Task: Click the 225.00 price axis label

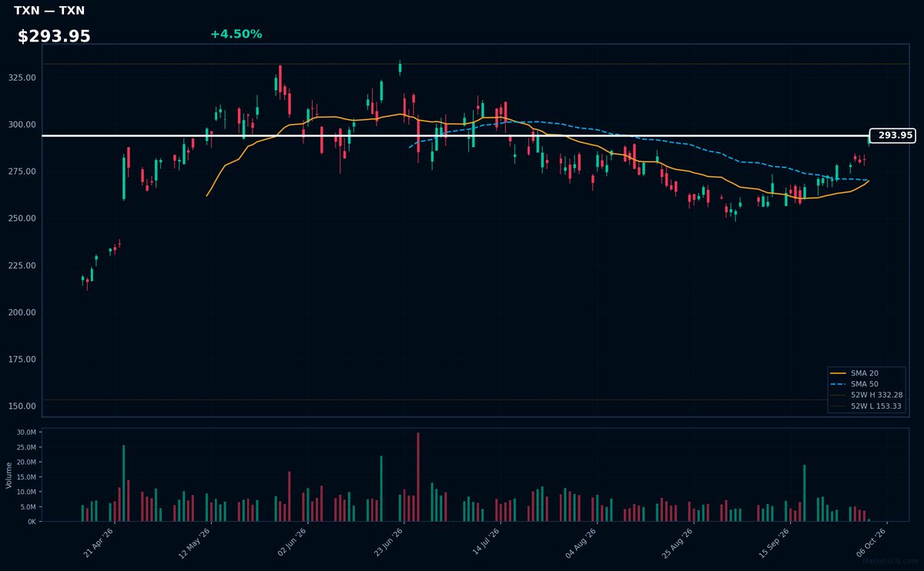Action: [x=22, y=265]
